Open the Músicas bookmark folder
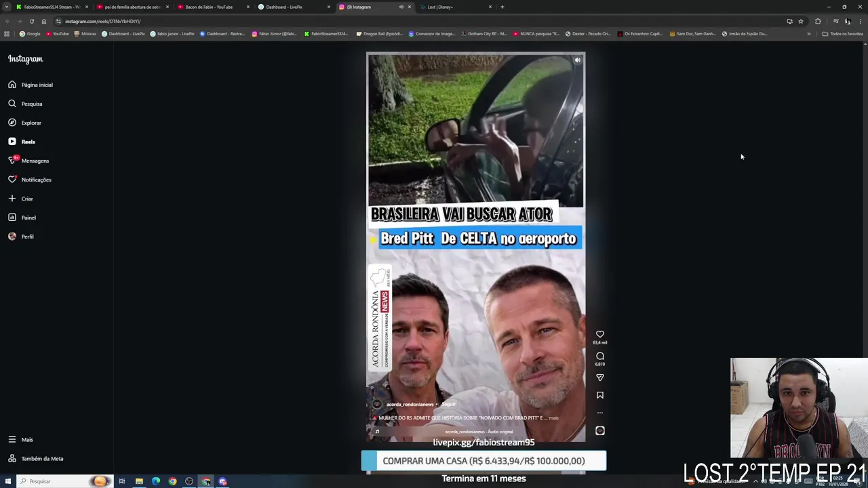Viewport: 868px width, 488px height. 85,34
